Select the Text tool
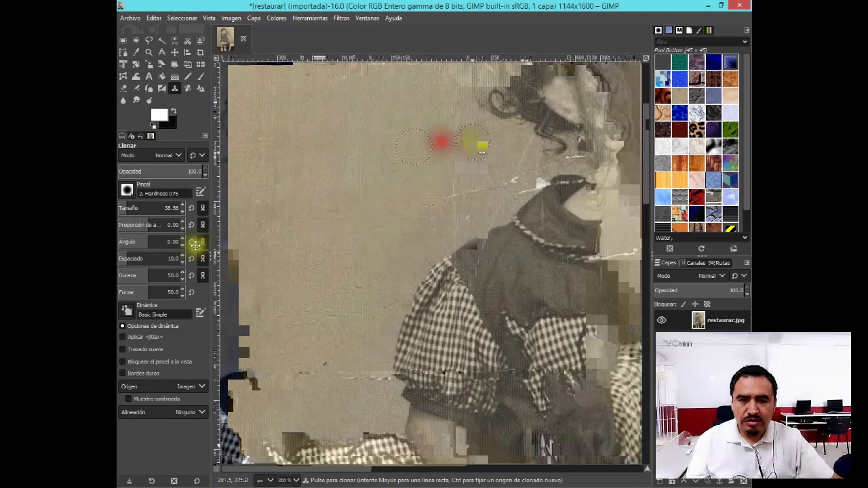 point(149,76)
